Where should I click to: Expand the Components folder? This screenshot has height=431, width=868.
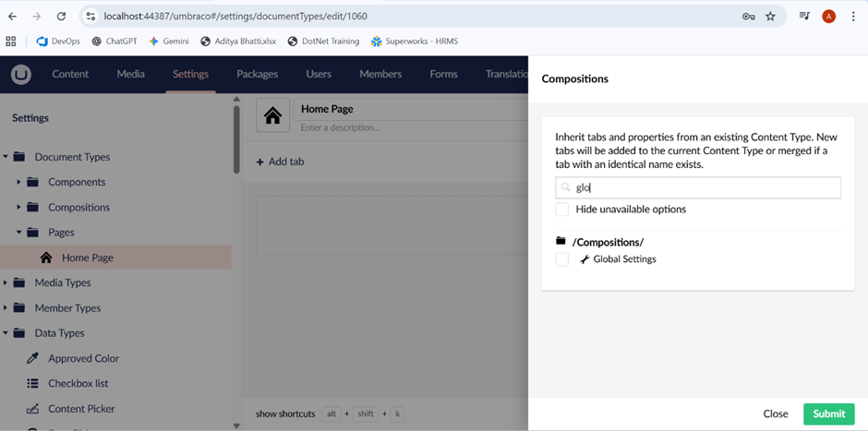(x=18, y=182)
